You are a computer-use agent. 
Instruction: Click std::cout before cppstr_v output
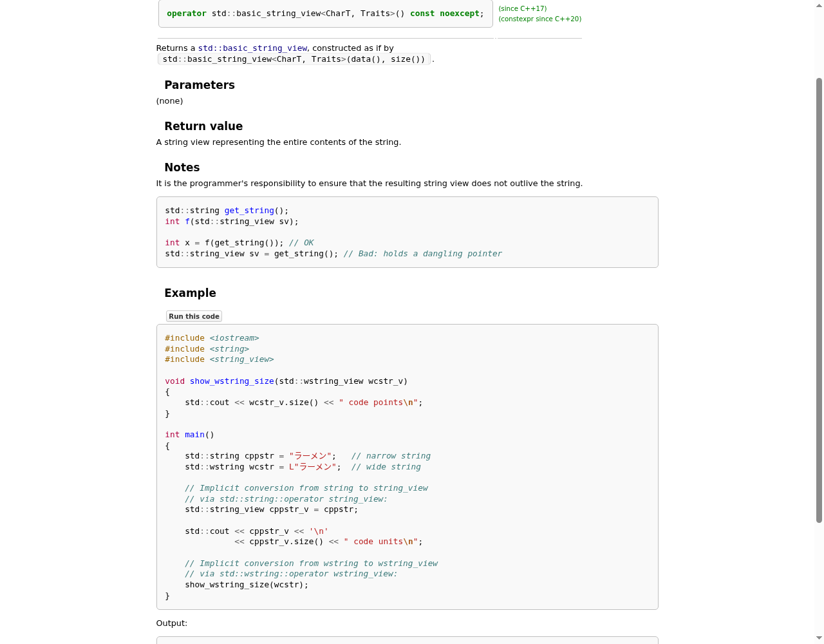pyautogui.click(x=207, y=531)
